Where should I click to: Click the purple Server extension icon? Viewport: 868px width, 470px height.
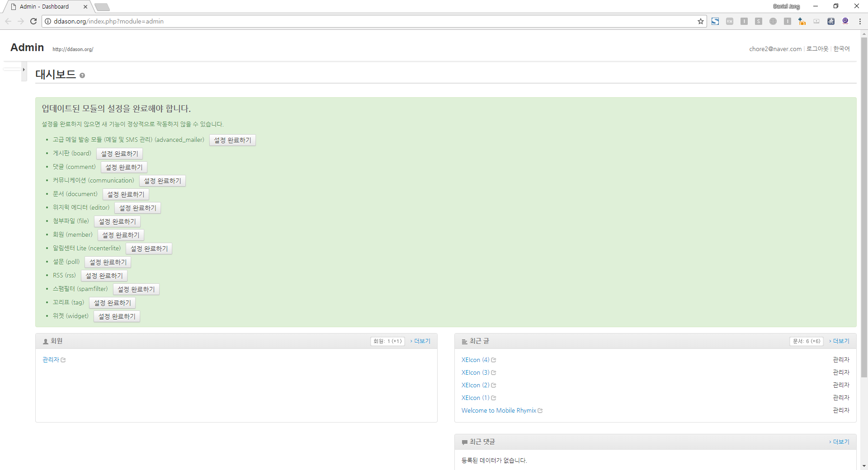845,21
